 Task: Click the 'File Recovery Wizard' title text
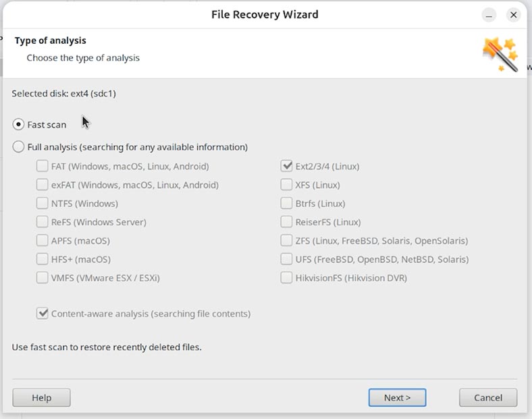(x=265, y=15)
